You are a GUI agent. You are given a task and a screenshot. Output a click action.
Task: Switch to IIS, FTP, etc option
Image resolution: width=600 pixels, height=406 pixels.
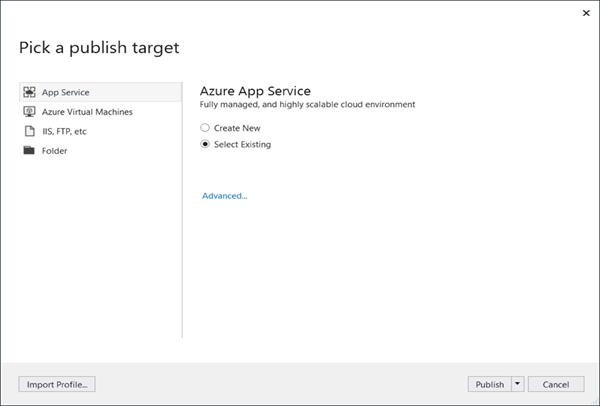point(64,131)
